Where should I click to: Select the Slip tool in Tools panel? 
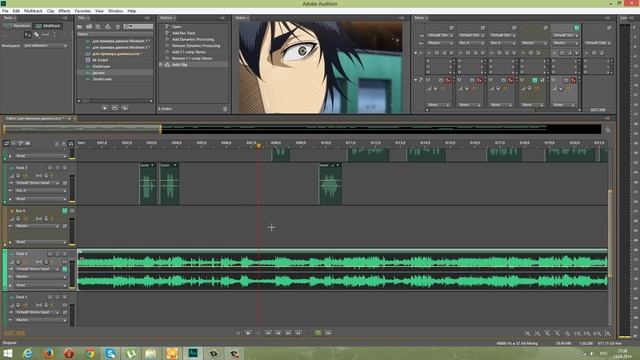click(x=45, y=35)
